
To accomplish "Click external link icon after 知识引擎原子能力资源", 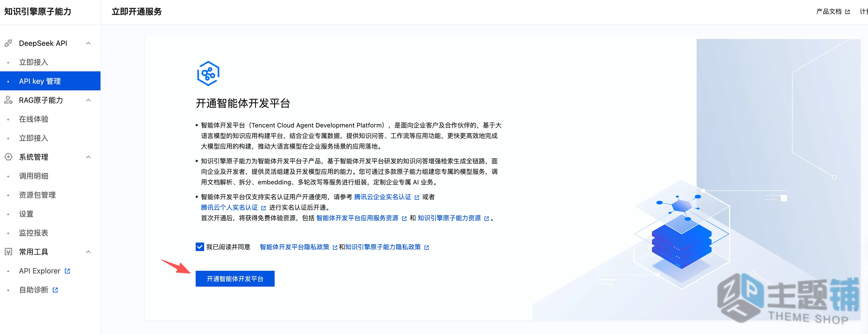I will click(x=487, y=219).
